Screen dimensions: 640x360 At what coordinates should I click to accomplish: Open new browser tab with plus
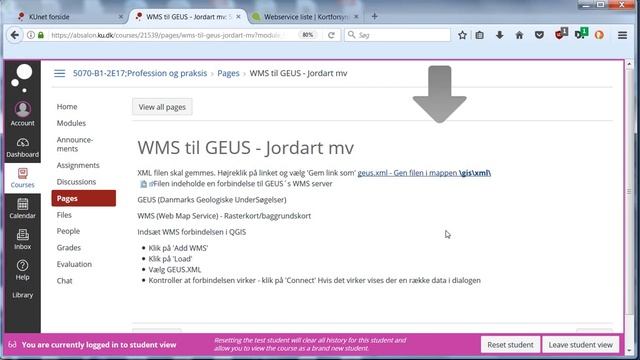tap(374, 16)
